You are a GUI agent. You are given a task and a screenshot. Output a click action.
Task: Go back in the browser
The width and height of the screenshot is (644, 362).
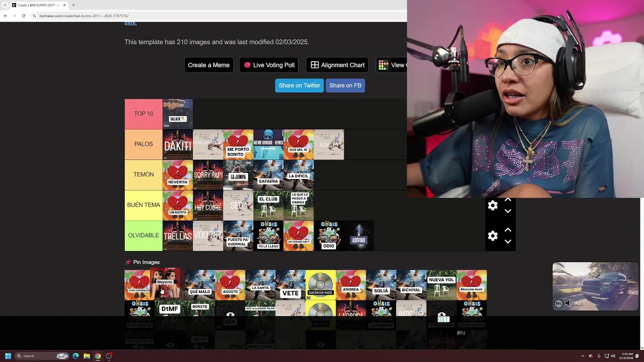point(6,16)
